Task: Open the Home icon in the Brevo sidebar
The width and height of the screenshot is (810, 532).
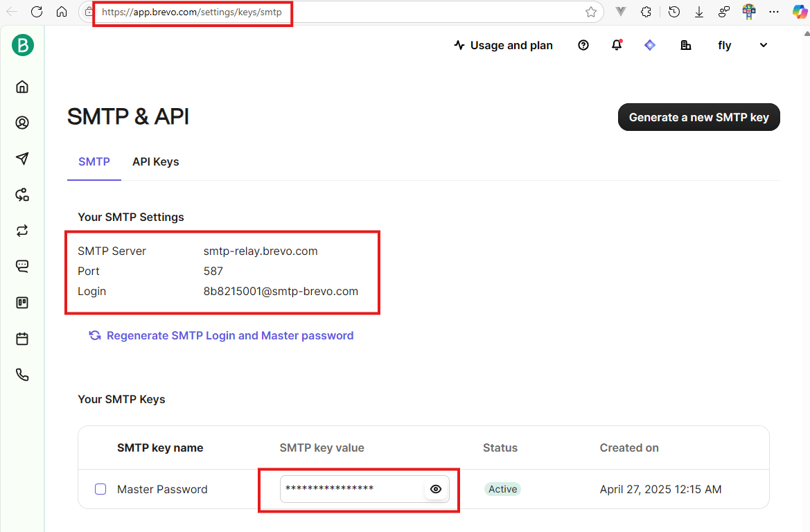Action: pyautogui.click(x=22, y=87)
